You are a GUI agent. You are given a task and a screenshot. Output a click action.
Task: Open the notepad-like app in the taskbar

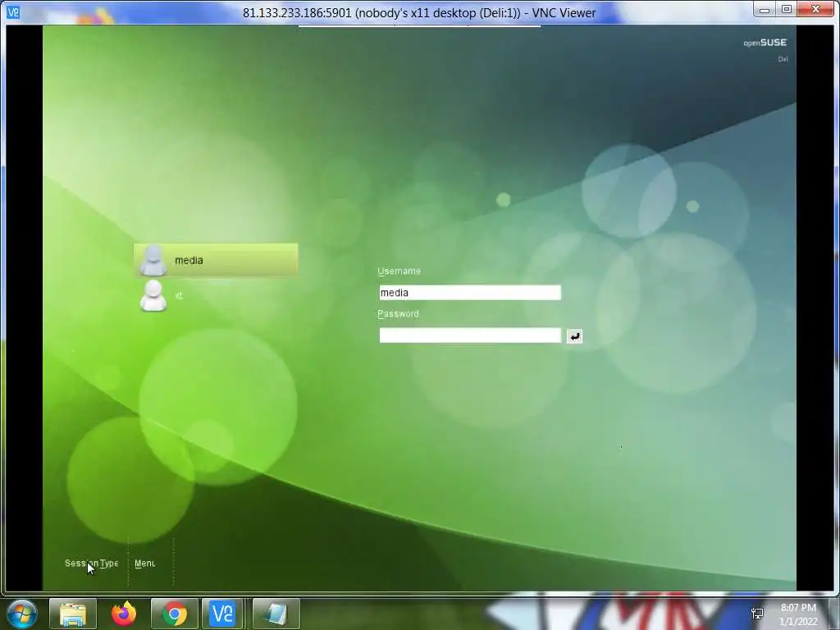click(276, 614)
